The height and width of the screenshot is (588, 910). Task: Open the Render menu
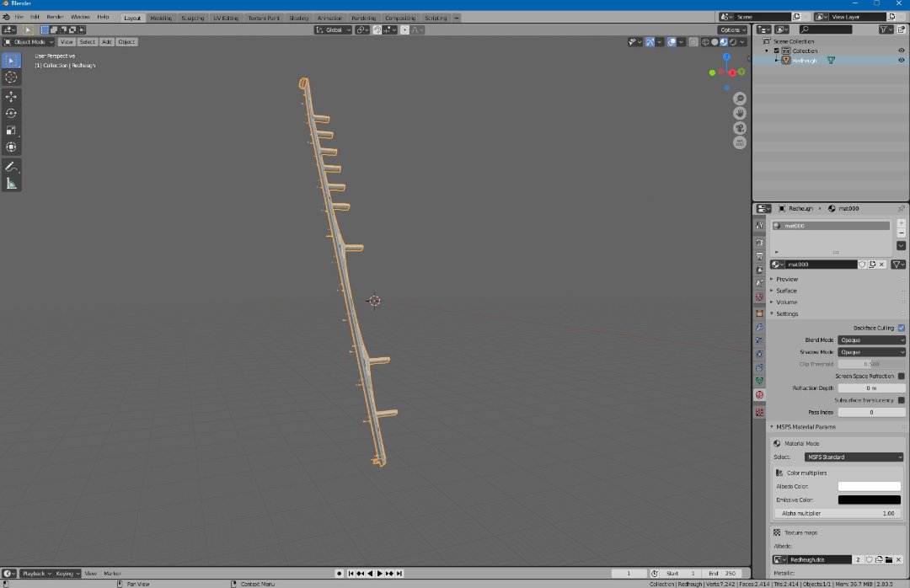[x=55, y=17]
